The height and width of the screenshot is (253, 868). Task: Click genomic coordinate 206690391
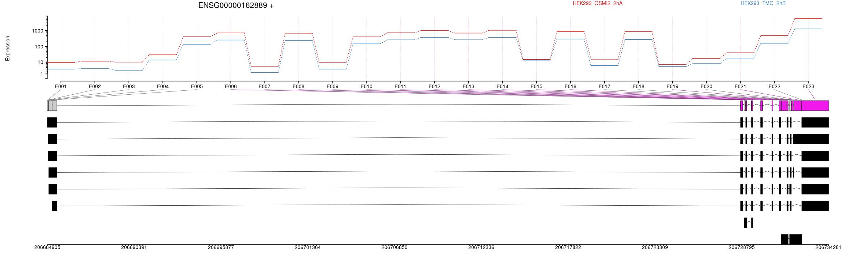(x=134, y=248)
